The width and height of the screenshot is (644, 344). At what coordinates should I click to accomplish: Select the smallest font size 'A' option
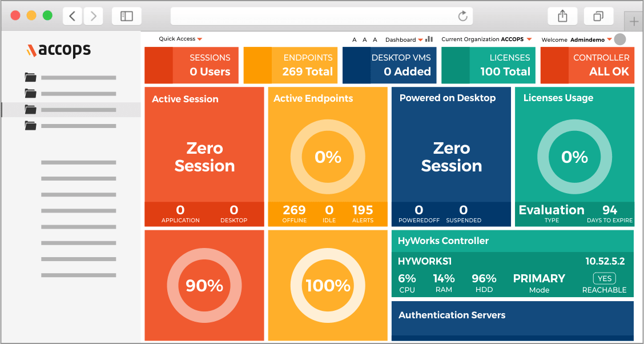(x=354, y=39)
